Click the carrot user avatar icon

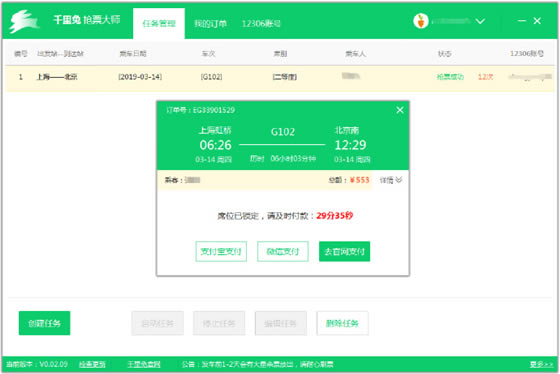coord(421,21)
